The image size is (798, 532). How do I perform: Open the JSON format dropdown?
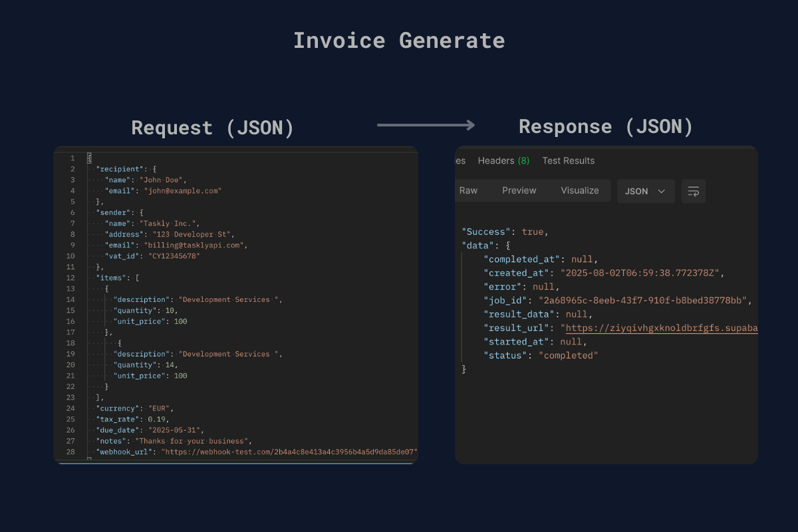click(645, 191)
